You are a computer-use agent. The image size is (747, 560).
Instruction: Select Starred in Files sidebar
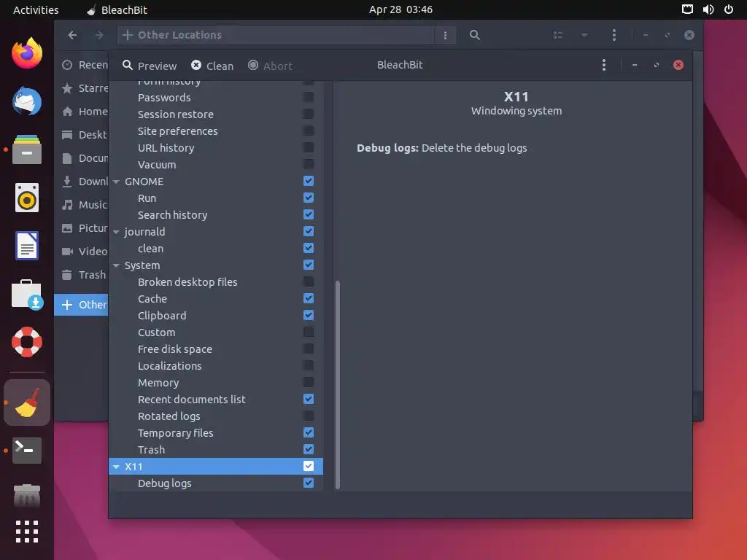[x=82, y=88]
